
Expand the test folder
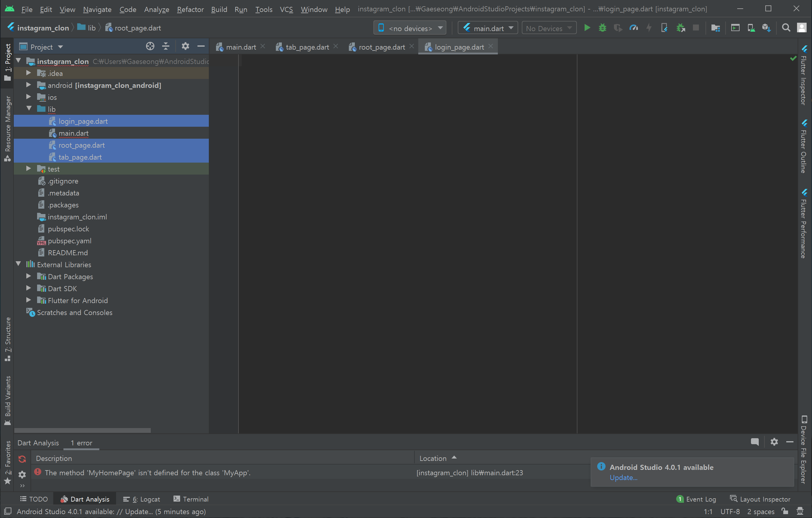(x=28, y=169)
